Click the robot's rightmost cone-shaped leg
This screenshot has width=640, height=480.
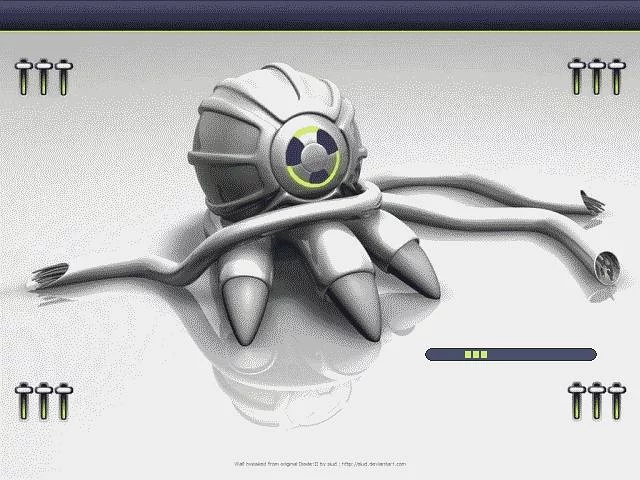412,271
